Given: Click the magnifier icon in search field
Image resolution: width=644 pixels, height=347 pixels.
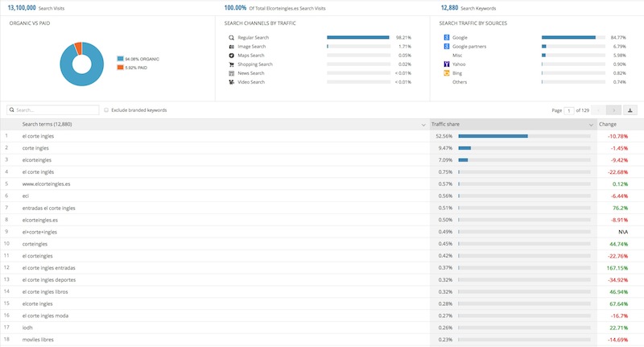Looking at the screenshot, I should (12, 109).
